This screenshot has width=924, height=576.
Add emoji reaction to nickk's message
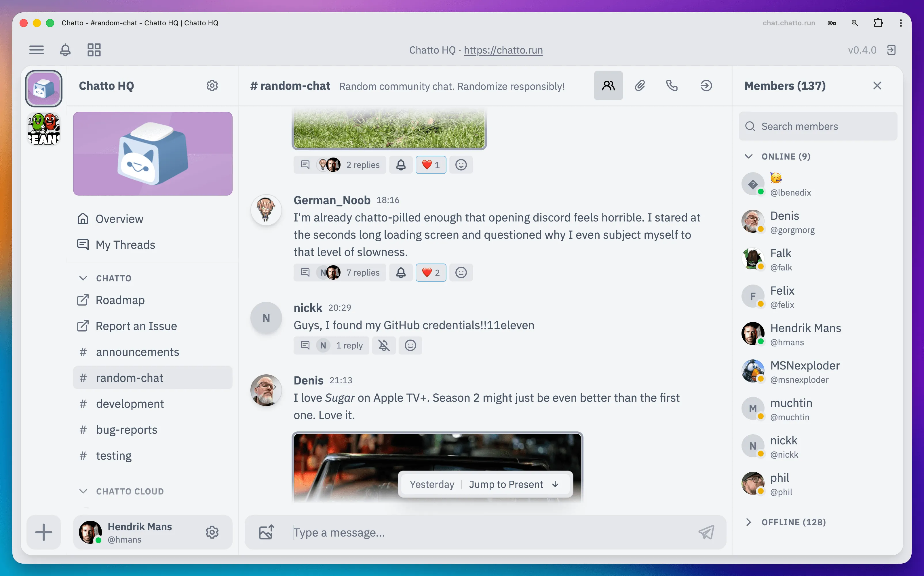pos(410,346)
